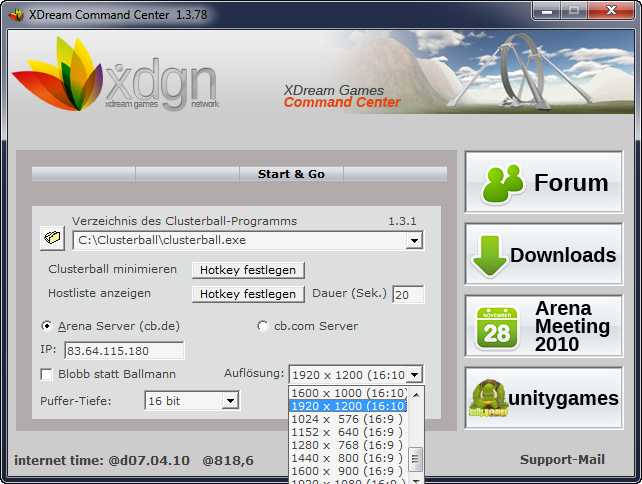Click the XDream app icon in title bar

[16, 15]
